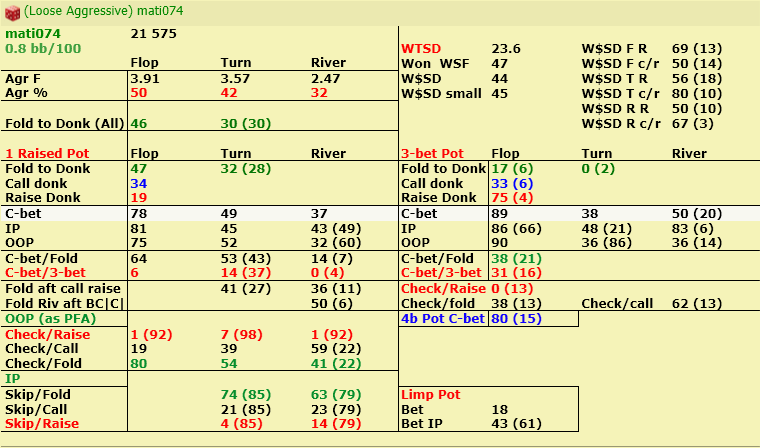Click the W$SD F R value 69 (13)
This screenshot has width=760, height=448.
click(697, 48)
